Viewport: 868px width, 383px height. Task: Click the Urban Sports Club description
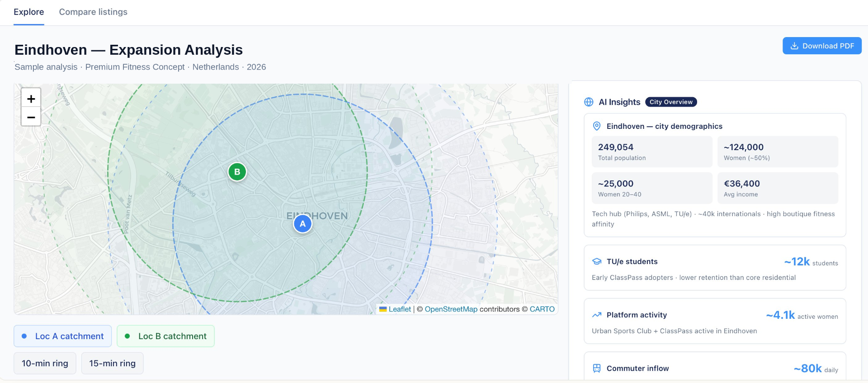click(675, 331)
